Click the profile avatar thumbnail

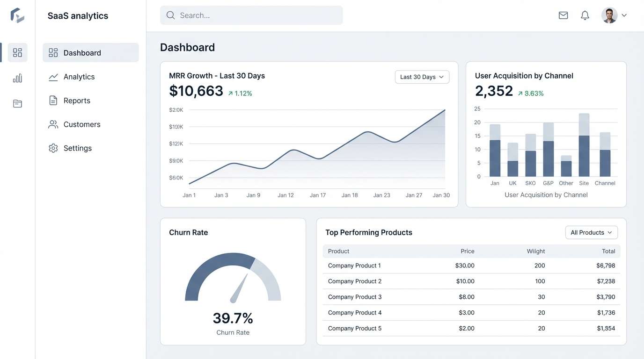coord(609,14)
